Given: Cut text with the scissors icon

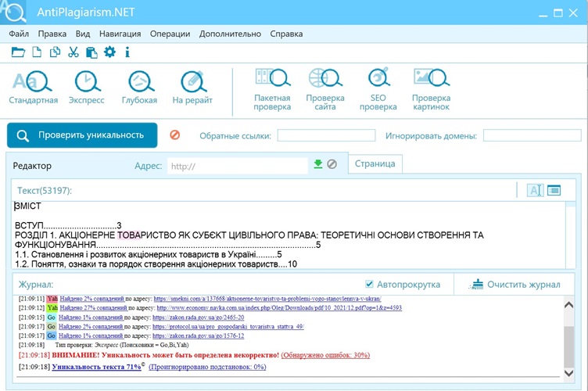Looking at the screenshot, I should coord(73,52).
